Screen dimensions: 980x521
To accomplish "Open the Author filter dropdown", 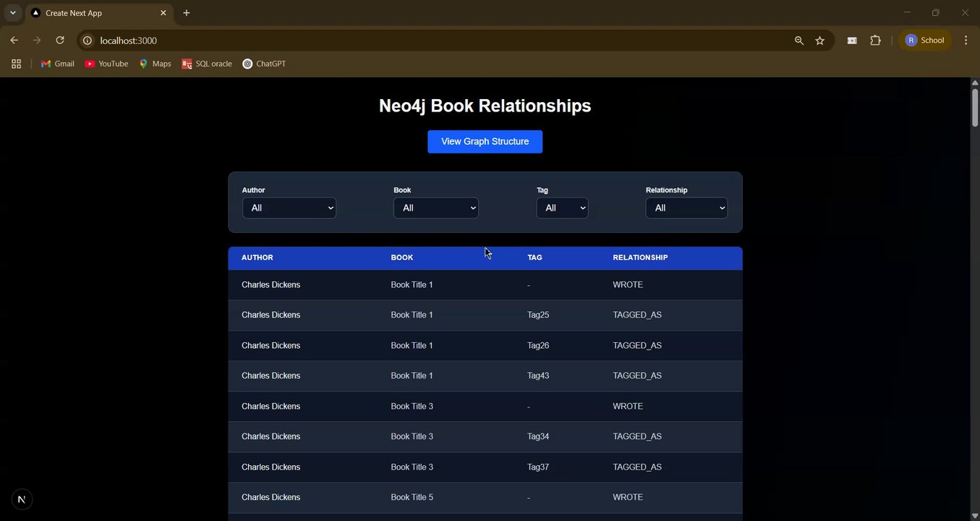I will pyautogui.click(x=289, y=208).
